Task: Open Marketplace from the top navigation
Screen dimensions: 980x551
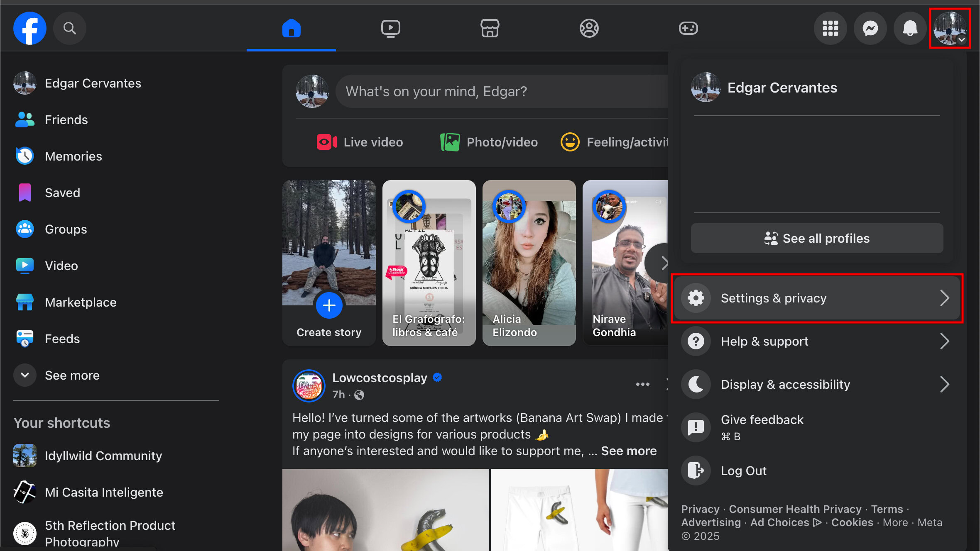Action: click(x=490, y=28)
